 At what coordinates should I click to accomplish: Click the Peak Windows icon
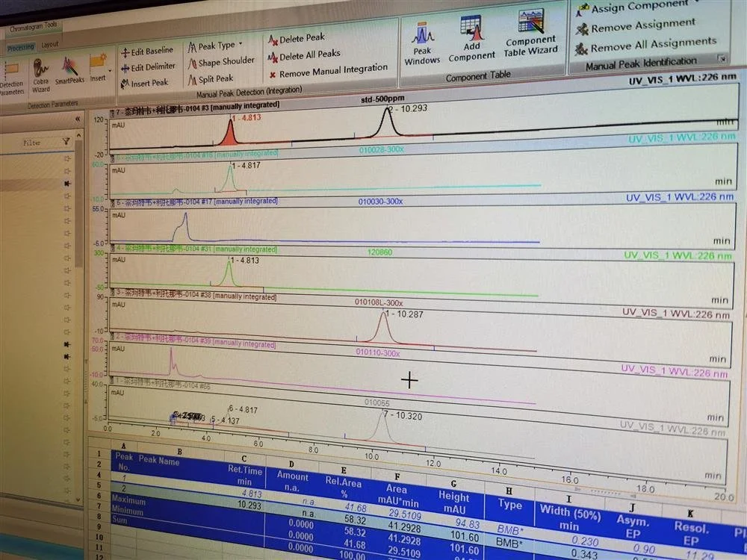[422, 44]
